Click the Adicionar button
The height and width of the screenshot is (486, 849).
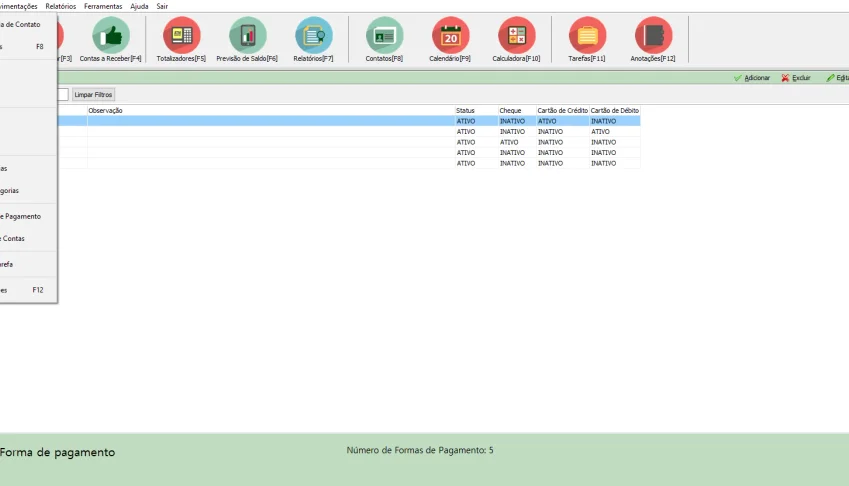click(x=752, y=78)
